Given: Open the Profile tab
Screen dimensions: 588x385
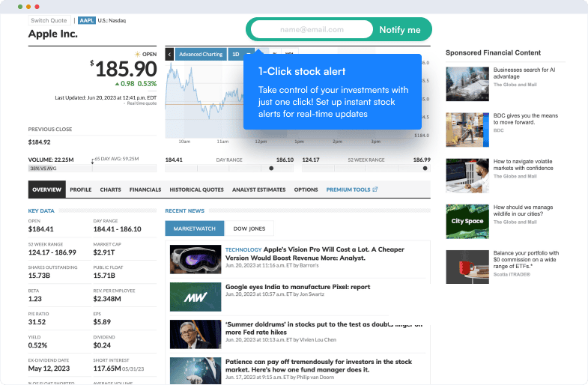Looking at the screenshot, I should (x=81, y=190).
